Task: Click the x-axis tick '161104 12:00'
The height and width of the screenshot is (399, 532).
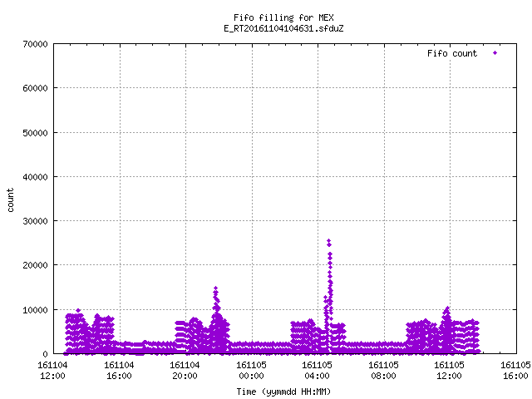Action: pos(52,371)
